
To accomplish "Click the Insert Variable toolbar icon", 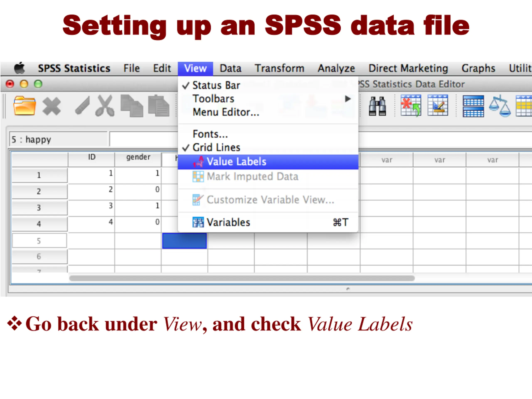I will coord(438,105).
